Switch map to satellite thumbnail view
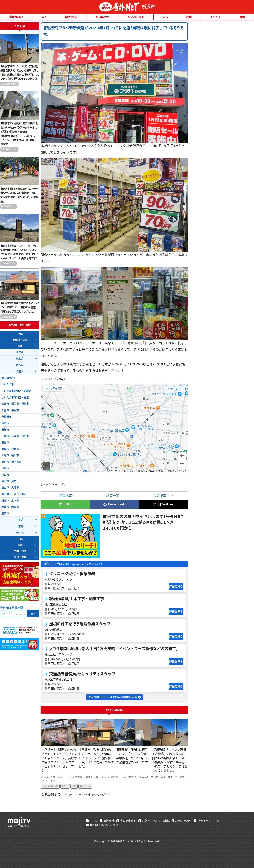The height and width of the screenshot is (868, 254). click(x=46, y=466)
